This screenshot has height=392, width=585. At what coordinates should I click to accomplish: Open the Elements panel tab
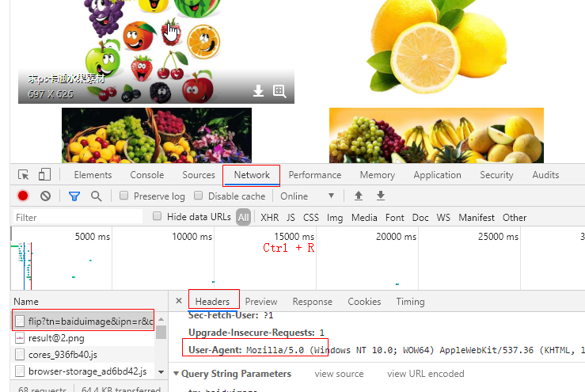click(x=93, y=175)
